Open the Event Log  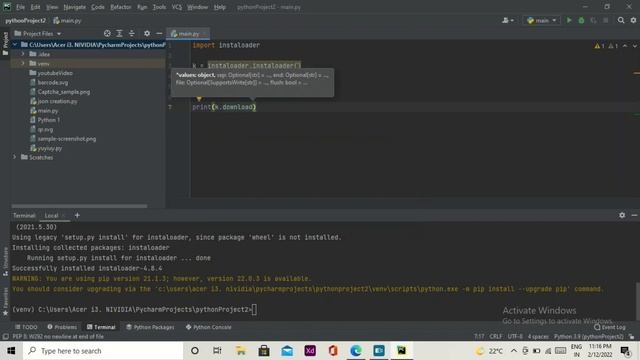point(609,327)
